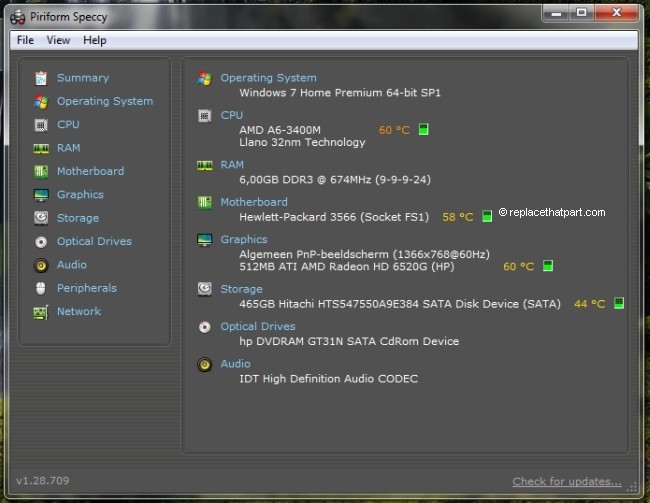
Task: Maximize the Piriform Speccy window
Action: coord(581,13)
